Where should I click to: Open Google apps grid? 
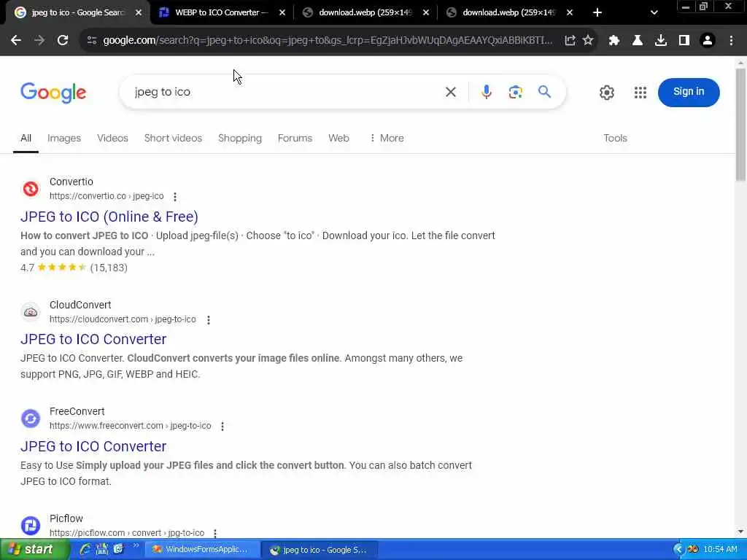point(640,93)
